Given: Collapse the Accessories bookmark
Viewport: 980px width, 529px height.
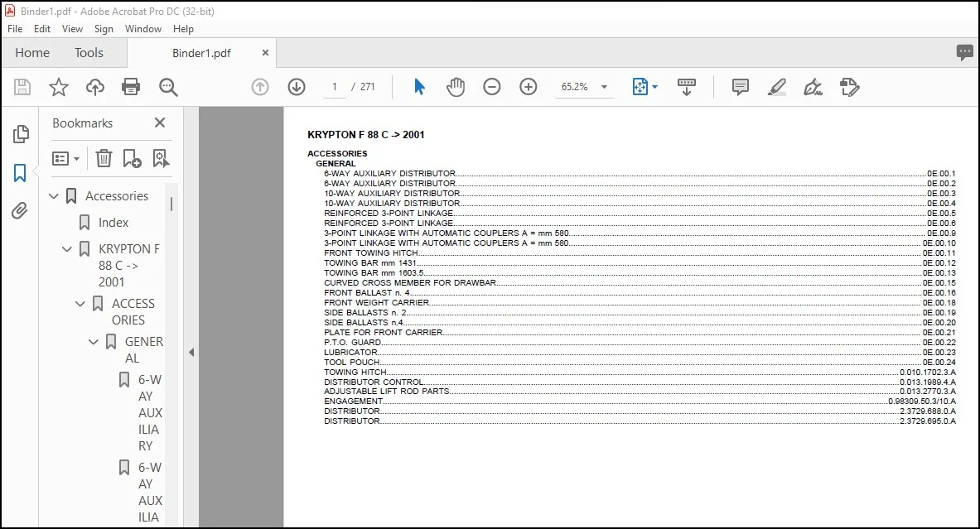Looking at the screenshot, I should pyautogui.click(x=54, y=196).
